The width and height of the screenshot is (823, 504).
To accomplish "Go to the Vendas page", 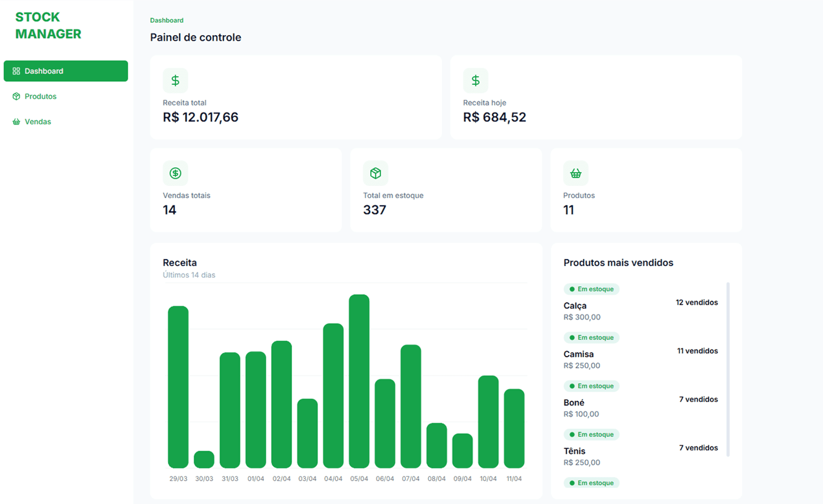I will point(38,122).
